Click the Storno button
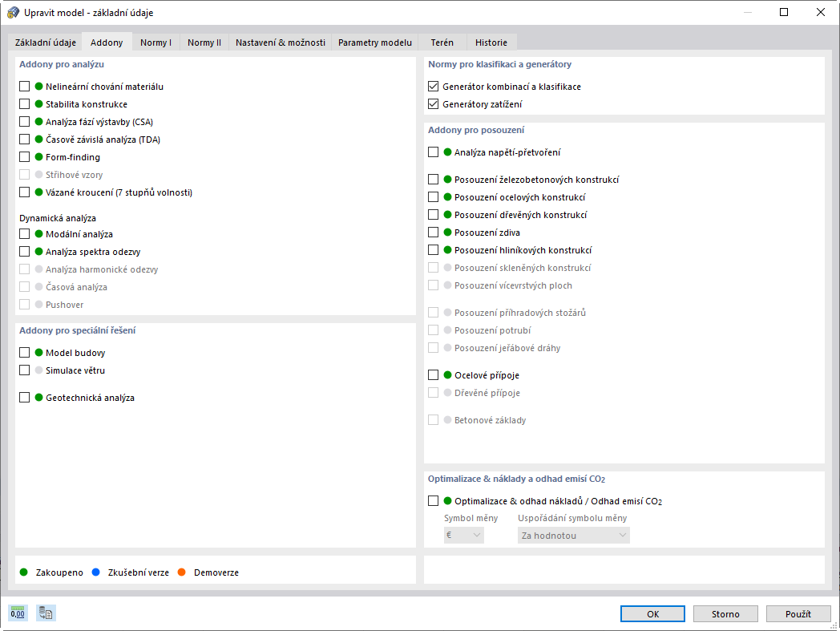Image resolution: width=840 pixels, height=631 pixels. click(725, 613)
